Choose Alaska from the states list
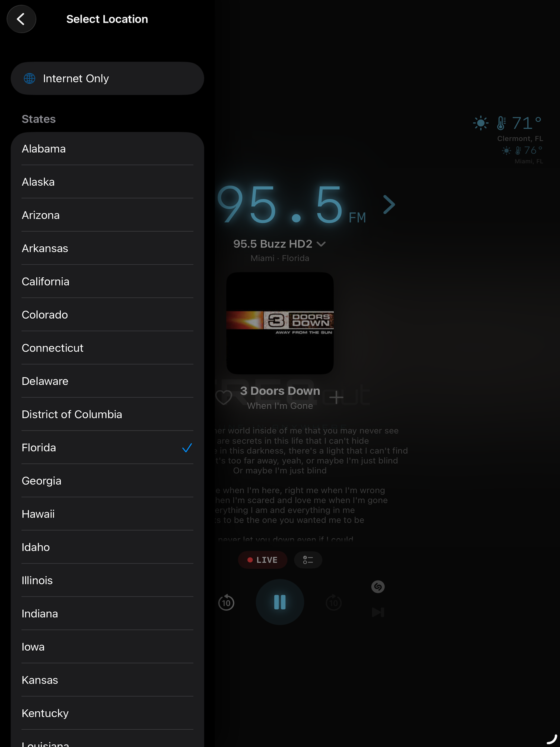 click(x=107, y=182)
